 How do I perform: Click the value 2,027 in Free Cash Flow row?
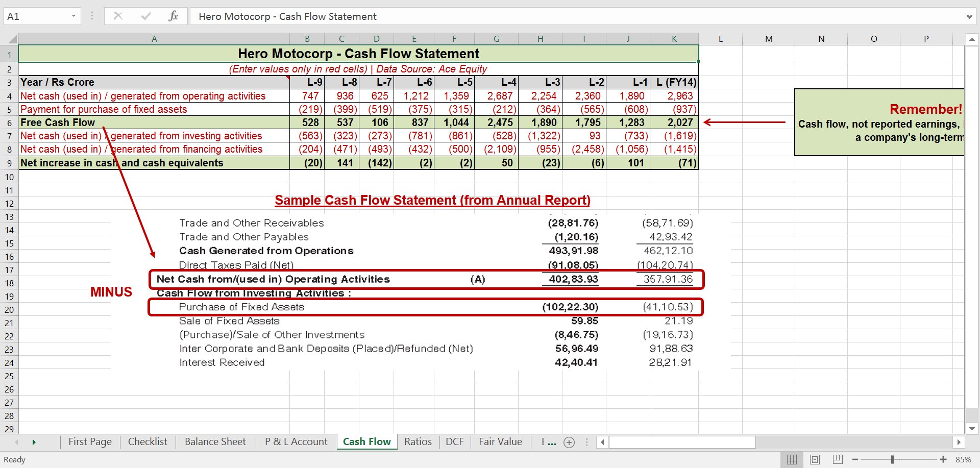click(x=674, y=122)
